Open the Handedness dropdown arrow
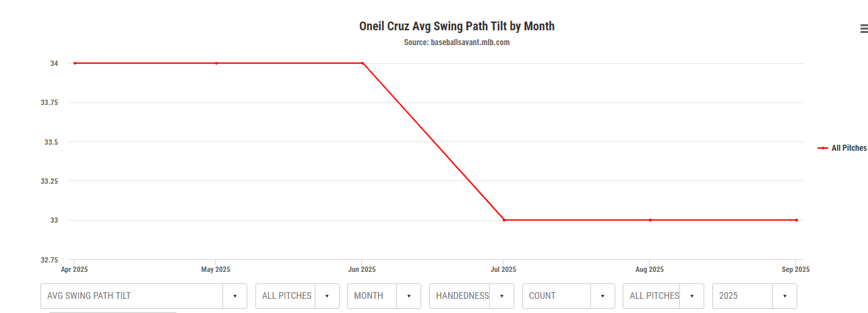Viewport: 868px width, 313px height. click(501, 296)
